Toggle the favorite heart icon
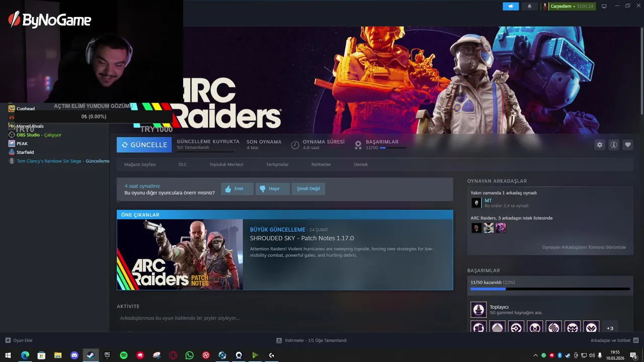This screenshot has height=362, width=644. (x=628, y=145)
